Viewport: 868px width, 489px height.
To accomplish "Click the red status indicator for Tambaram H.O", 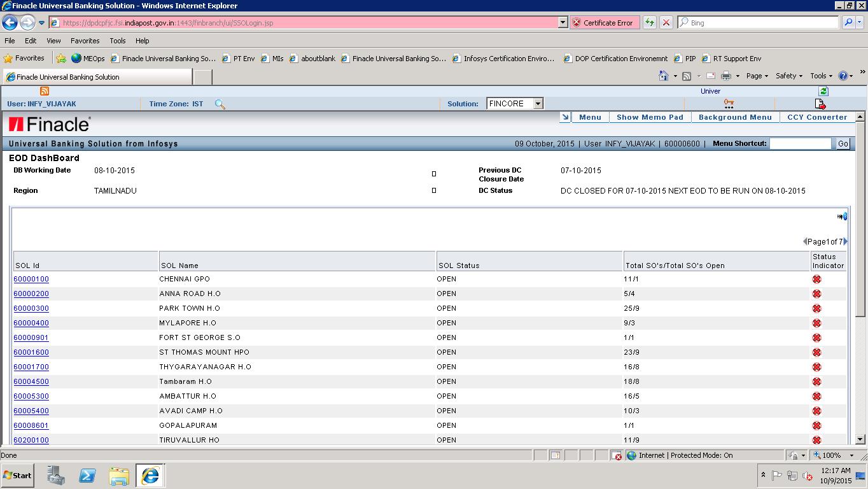I will 816,381.
